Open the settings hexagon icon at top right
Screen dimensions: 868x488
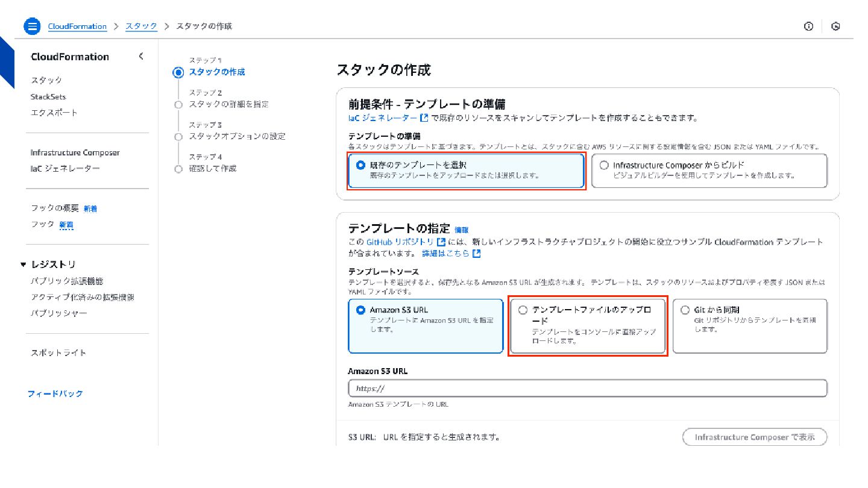tap(835, 27)
